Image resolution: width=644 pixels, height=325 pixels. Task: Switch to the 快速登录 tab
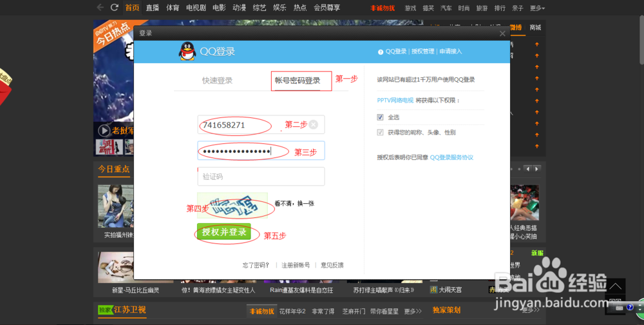coord(217,81)
